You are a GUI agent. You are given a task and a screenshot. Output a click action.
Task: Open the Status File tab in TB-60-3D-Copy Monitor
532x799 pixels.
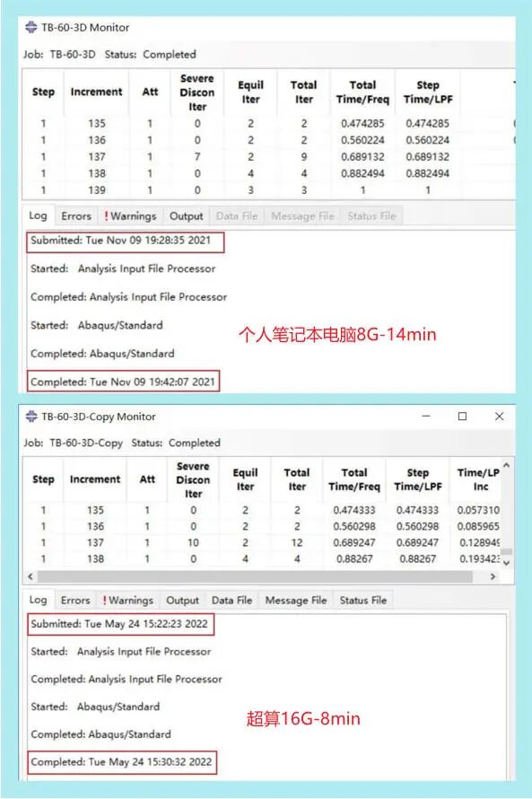363,601
